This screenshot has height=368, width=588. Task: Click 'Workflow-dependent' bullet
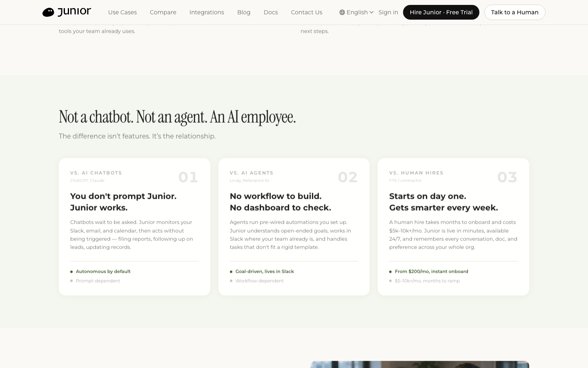click(259, 281)
